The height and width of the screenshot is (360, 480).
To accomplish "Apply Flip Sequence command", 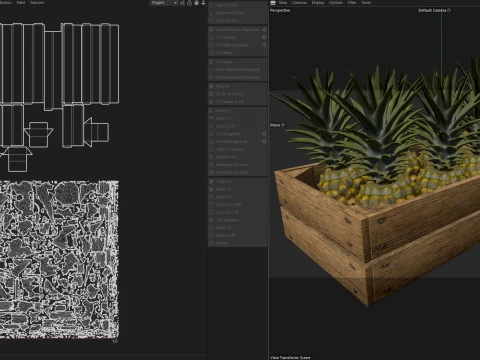I will tap(238, 220).
